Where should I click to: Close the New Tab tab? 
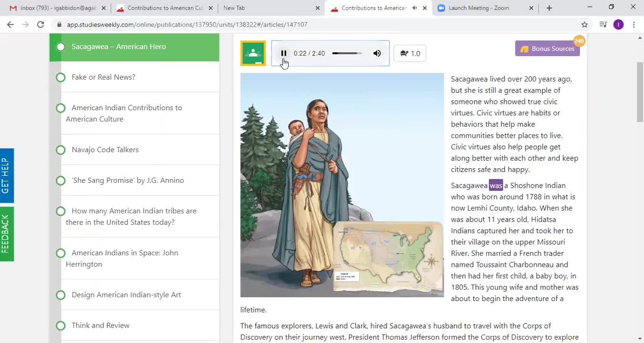[x=318, y=8]
